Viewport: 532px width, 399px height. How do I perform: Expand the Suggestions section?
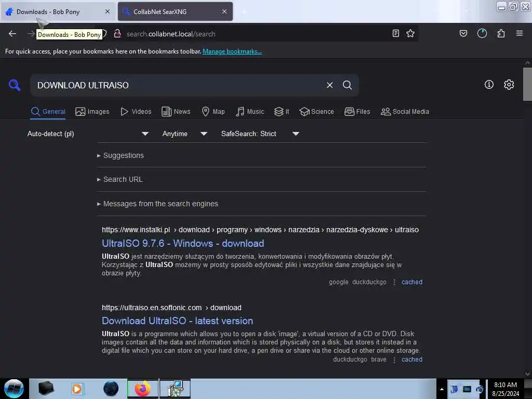(121, 155)
